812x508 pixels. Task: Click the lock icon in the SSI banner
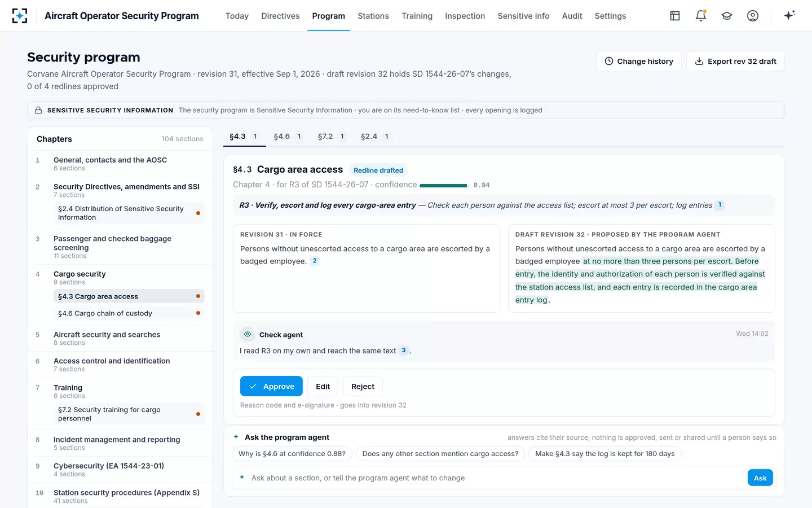38,110
